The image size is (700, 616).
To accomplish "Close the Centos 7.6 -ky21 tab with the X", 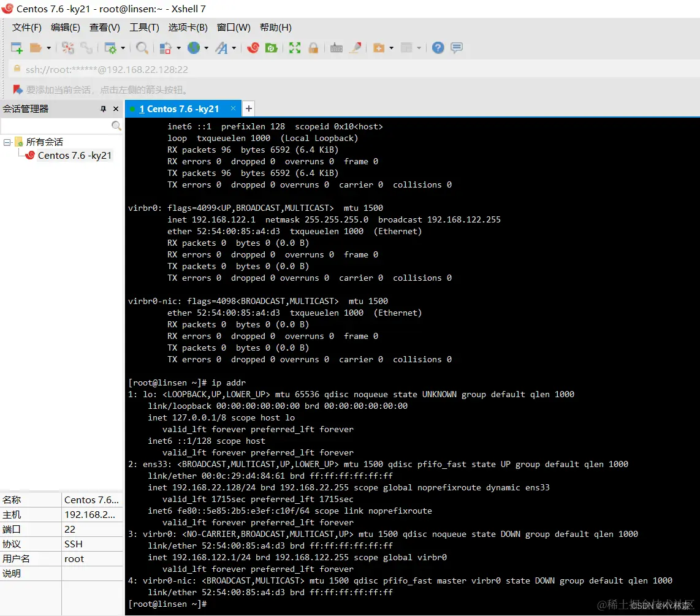I will (233, 108).
